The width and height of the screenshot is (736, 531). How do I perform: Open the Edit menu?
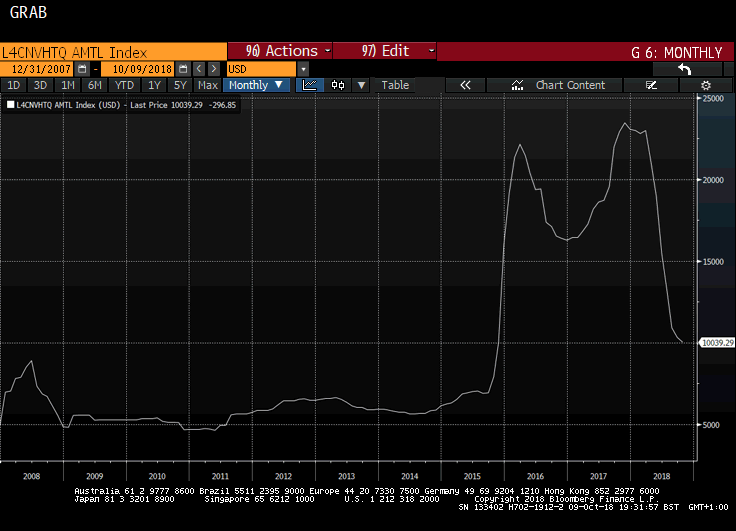(386, 51)
